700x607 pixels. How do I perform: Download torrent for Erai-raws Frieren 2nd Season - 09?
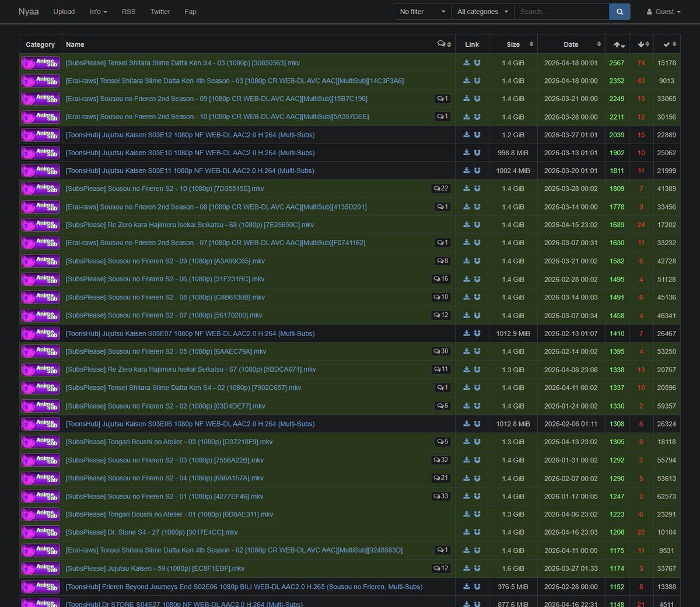pos(467,99)
